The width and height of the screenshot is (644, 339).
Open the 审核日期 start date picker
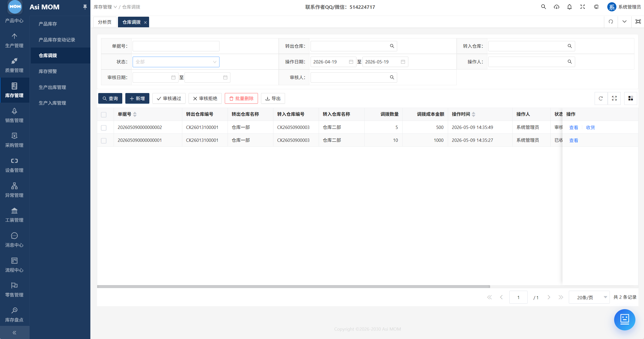click(x=155, y=77)
